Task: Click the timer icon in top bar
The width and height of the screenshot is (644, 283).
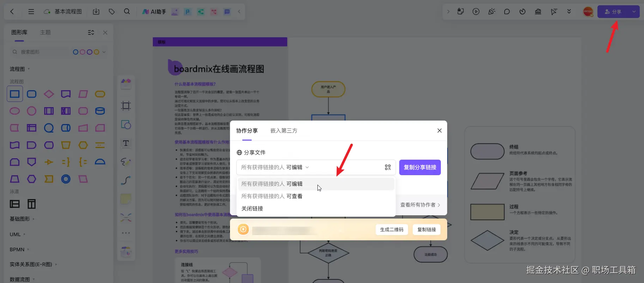Action: (522, 12)
